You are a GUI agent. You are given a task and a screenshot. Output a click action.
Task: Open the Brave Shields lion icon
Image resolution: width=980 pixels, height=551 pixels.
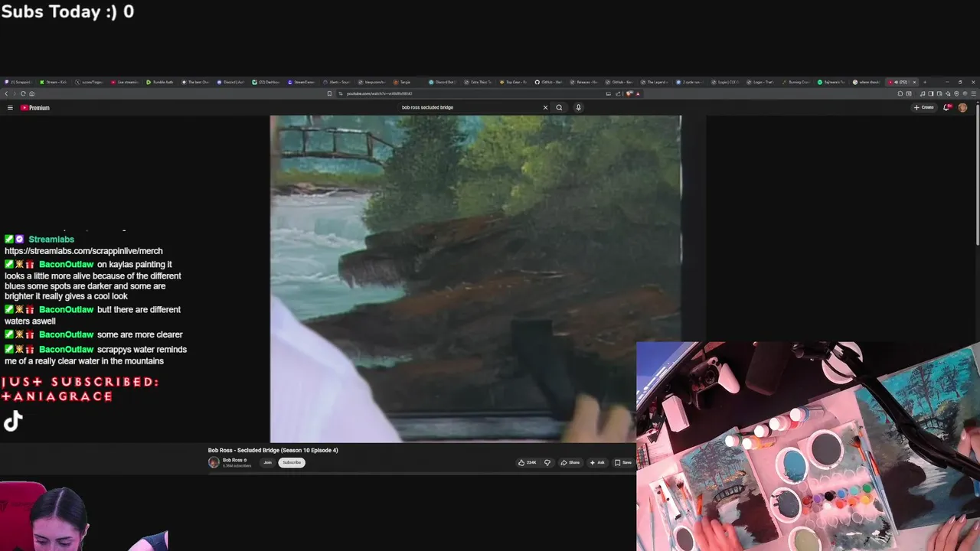click(629, 93)
